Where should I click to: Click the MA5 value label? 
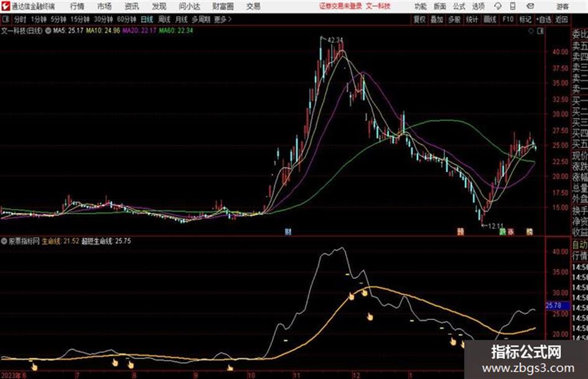click(68, 30)
